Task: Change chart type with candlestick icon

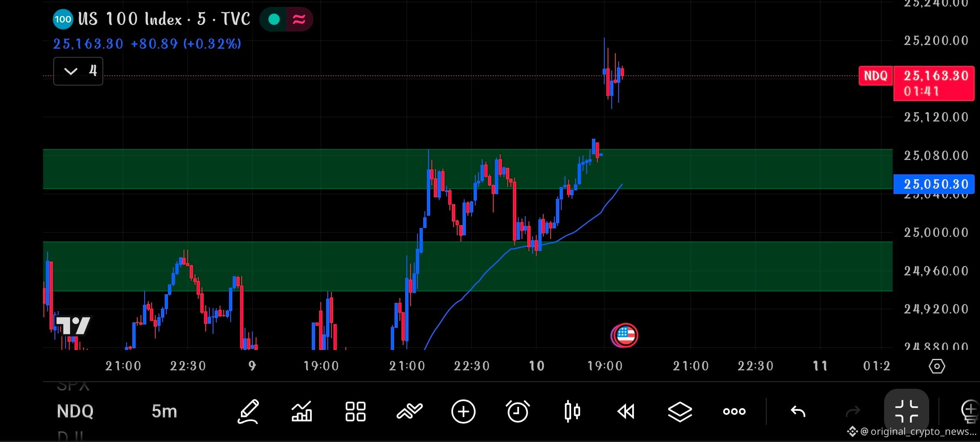Action: point(572,411)
